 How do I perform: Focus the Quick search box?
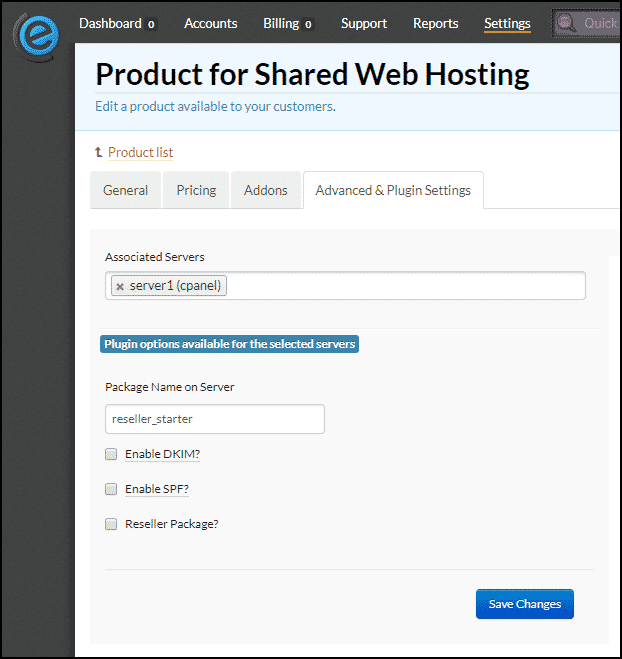(x=587, y=24)
